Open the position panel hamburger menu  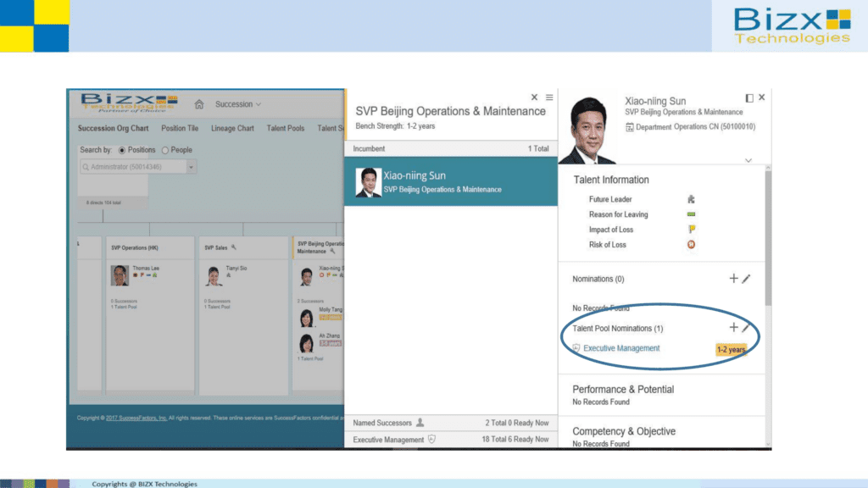pyautogui.click(x=549, y=97)
